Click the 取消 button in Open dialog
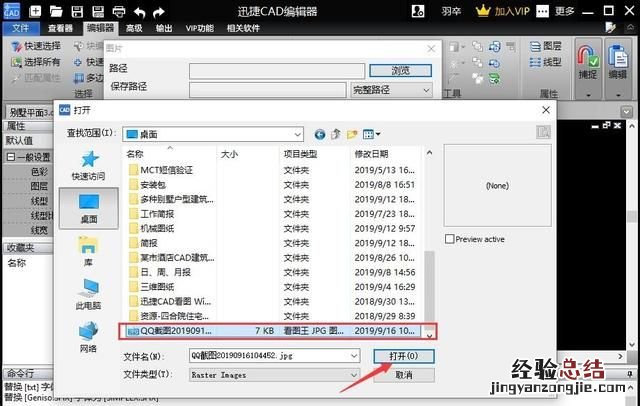The height and width of the screenshot is (406, 640). point(404,375)
